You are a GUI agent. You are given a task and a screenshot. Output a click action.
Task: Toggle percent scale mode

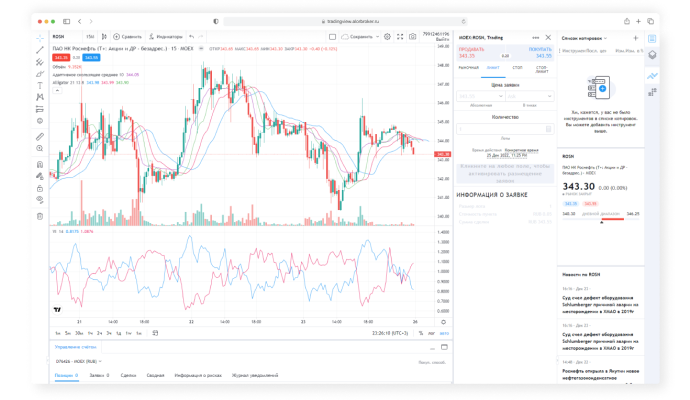421,333
